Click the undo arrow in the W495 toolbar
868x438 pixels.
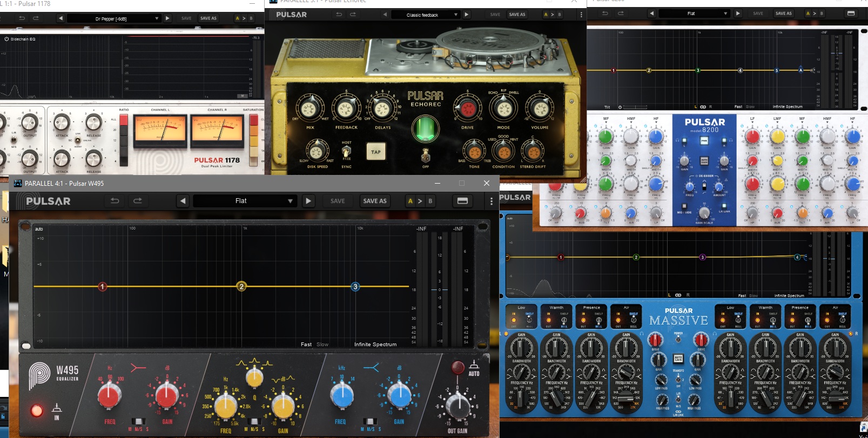pos(115,201)
